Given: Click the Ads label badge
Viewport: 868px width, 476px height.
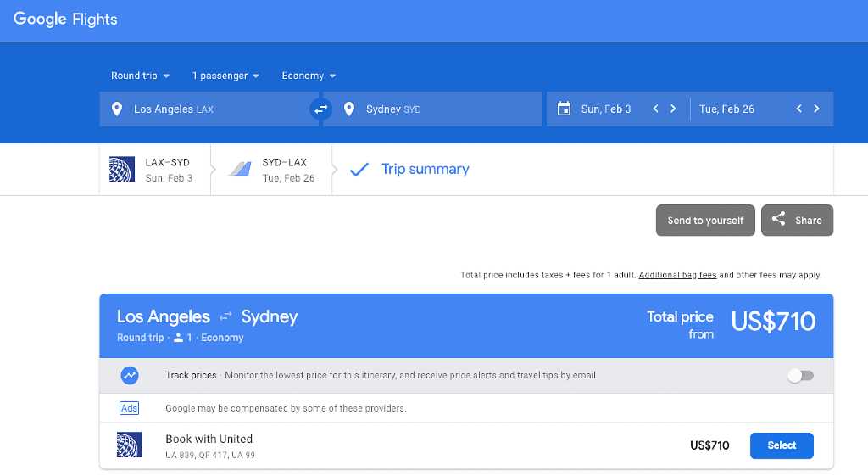Looking at the screenshot, I should (x=129, y=408).
